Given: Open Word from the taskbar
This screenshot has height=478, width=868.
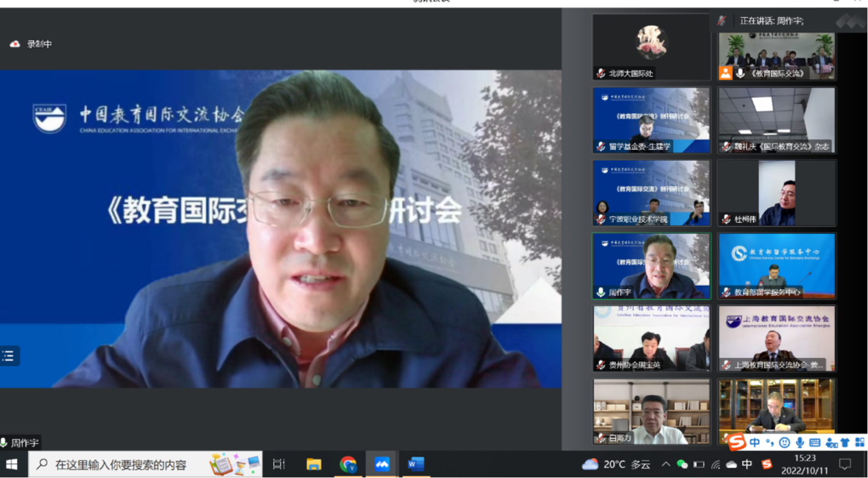Looking at the screenshot, I should point(415,464).
